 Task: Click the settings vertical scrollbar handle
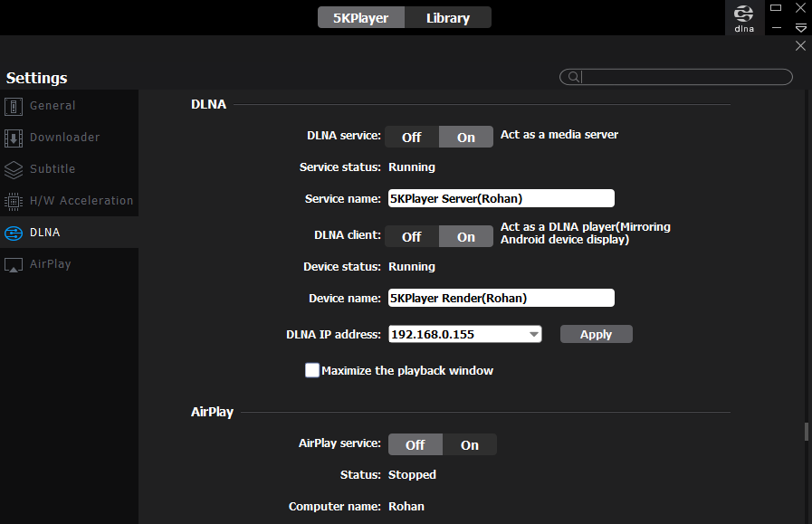[806, 432]
